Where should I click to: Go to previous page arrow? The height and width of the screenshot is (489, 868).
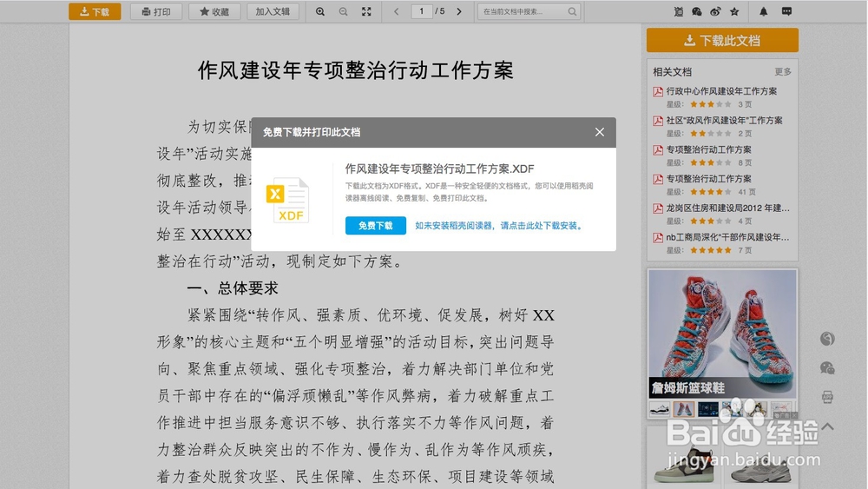point(397,11)
